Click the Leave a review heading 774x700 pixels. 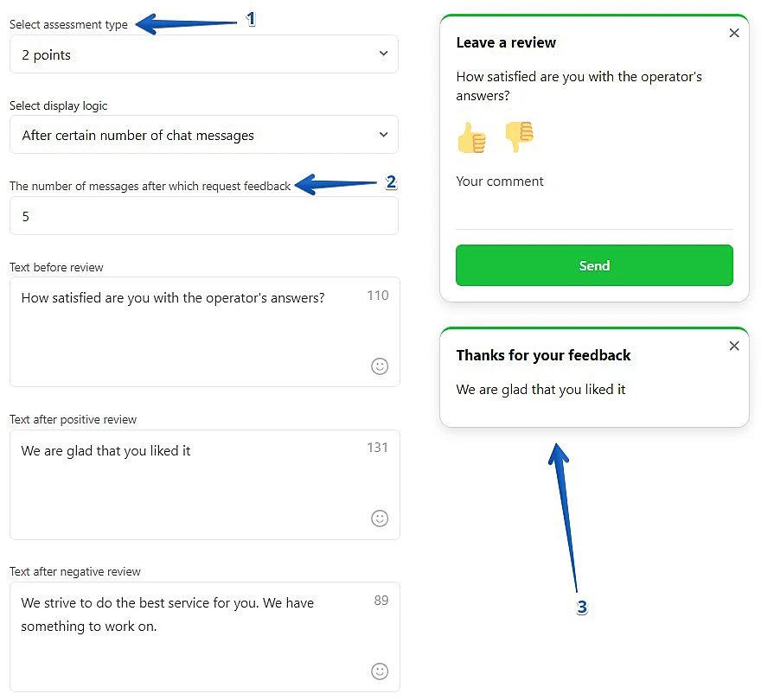coord(506,42)
